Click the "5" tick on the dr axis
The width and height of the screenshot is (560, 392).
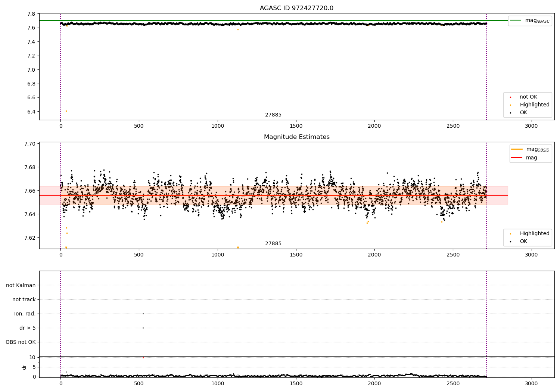pyautogui.click(x=34, y=367)
